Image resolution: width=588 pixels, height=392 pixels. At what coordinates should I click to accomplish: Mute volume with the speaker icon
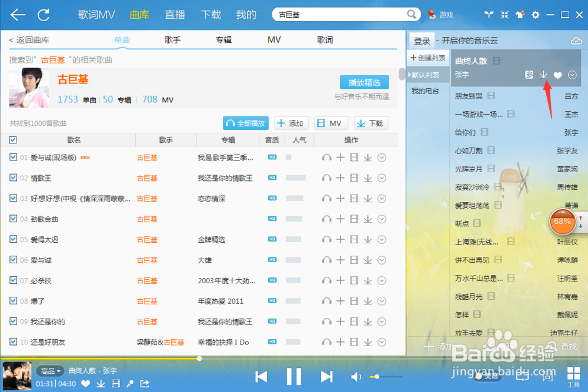356,377
